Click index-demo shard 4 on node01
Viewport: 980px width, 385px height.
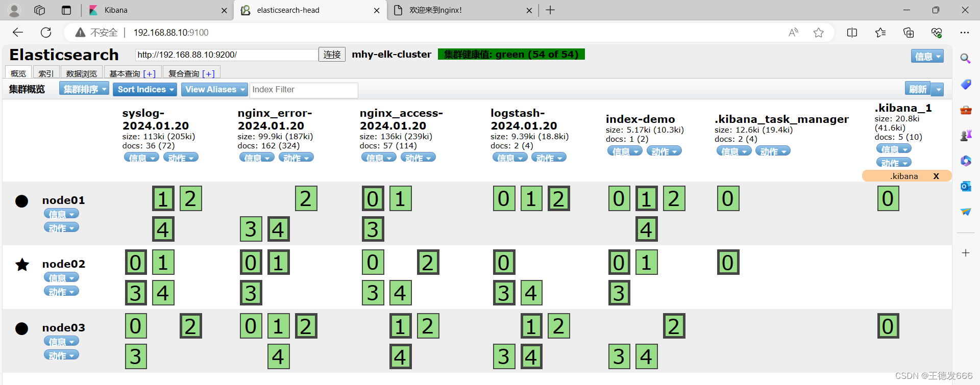pyautogui.click(x=646, y=229)
